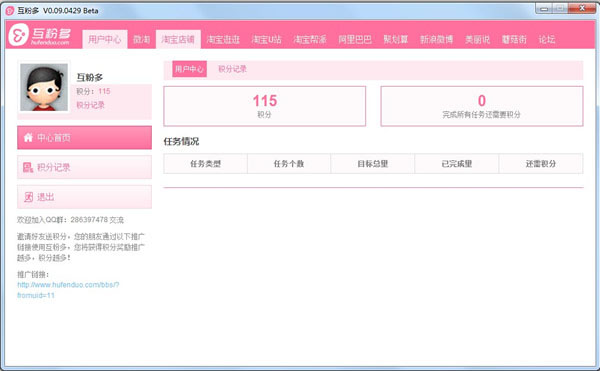Click the 还需积分 column header
Screen dimensions: 600x371
[541, 164]
